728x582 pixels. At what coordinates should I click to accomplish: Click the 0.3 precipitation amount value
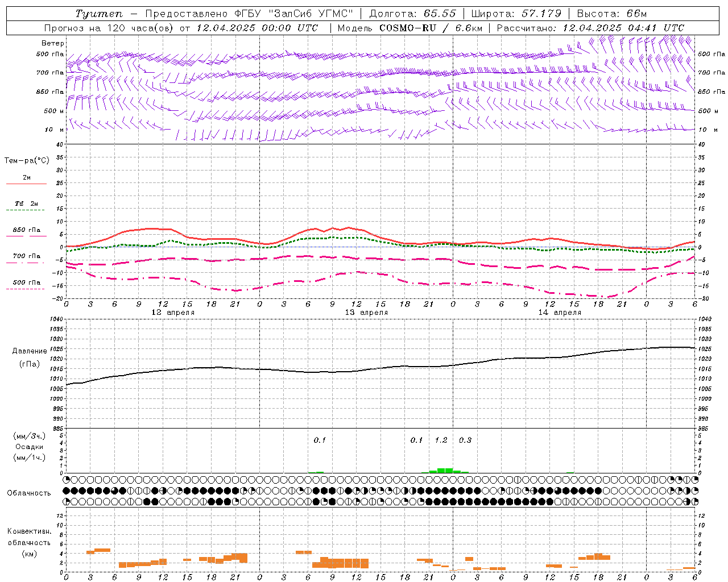(465, 440)
